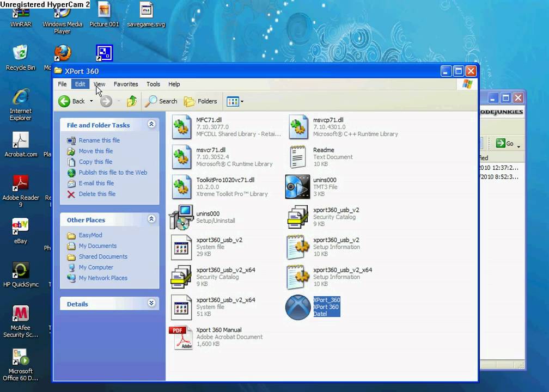549x392 pixels.
Task: Go up one folder level
Action: pos(132,101)
